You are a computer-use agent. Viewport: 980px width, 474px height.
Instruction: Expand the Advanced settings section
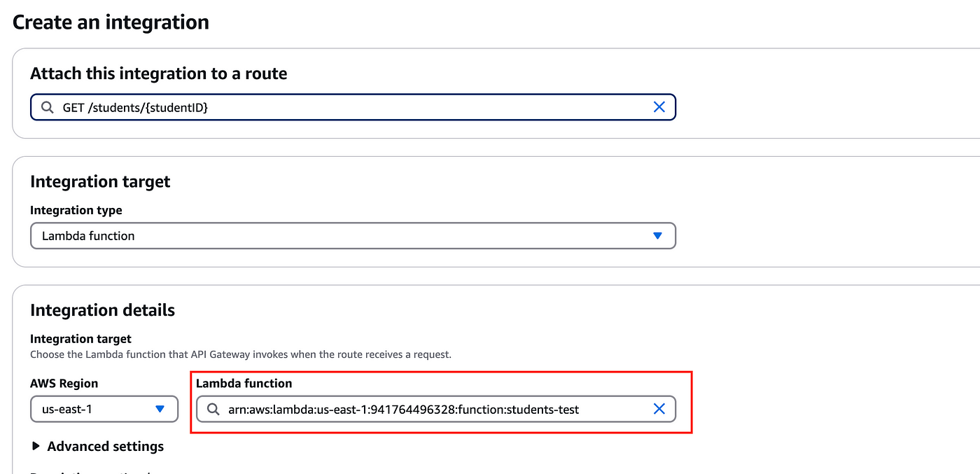tap(105, 446)
